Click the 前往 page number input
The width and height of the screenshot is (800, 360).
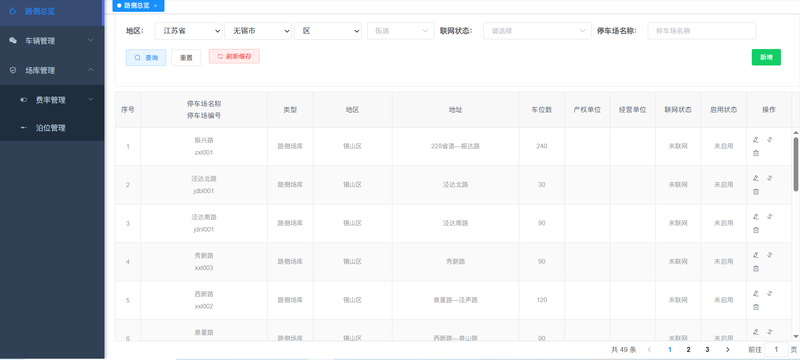coord(776,349)
